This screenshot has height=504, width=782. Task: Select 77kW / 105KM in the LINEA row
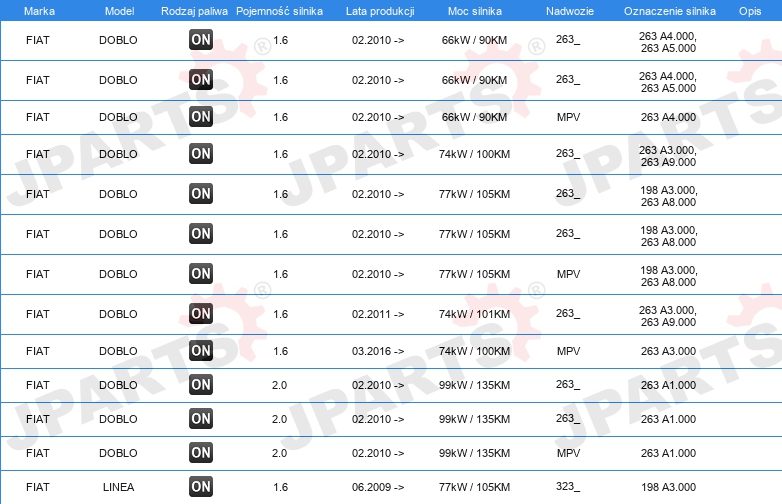474,487
